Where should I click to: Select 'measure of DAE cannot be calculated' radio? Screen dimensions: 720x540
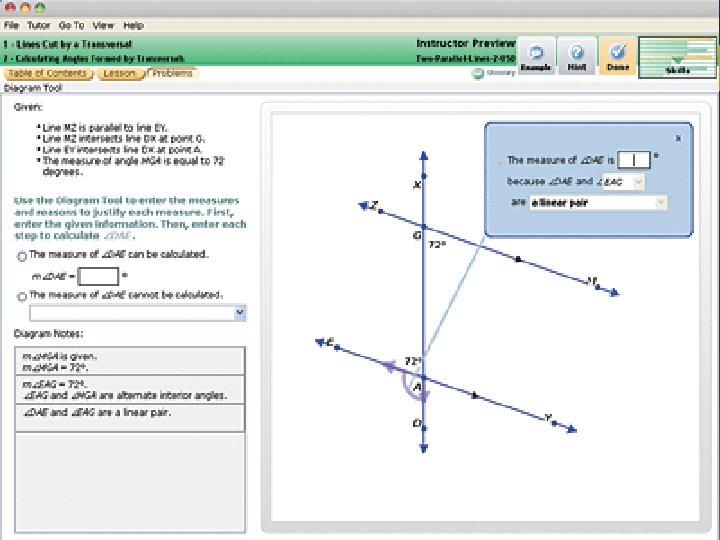22,296
